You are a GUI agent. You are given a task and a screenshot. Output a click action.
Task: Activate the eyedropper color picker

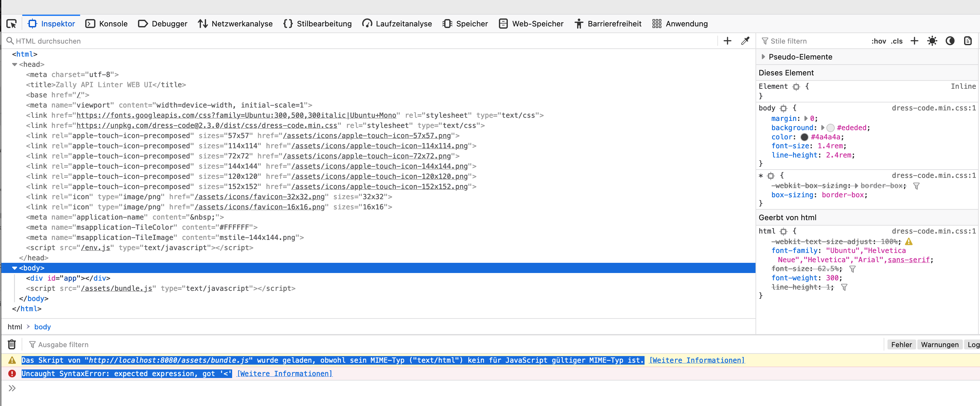click(x=745, y=41)
